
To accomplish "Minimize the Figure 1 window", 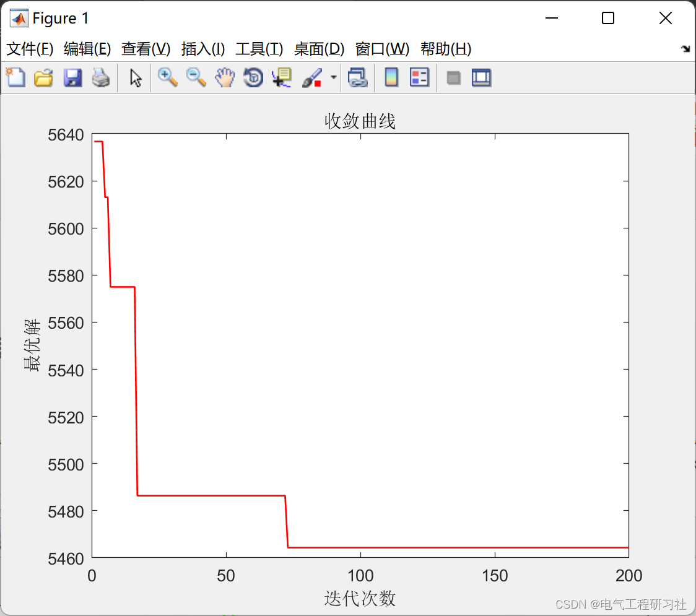I will (551, 18).
